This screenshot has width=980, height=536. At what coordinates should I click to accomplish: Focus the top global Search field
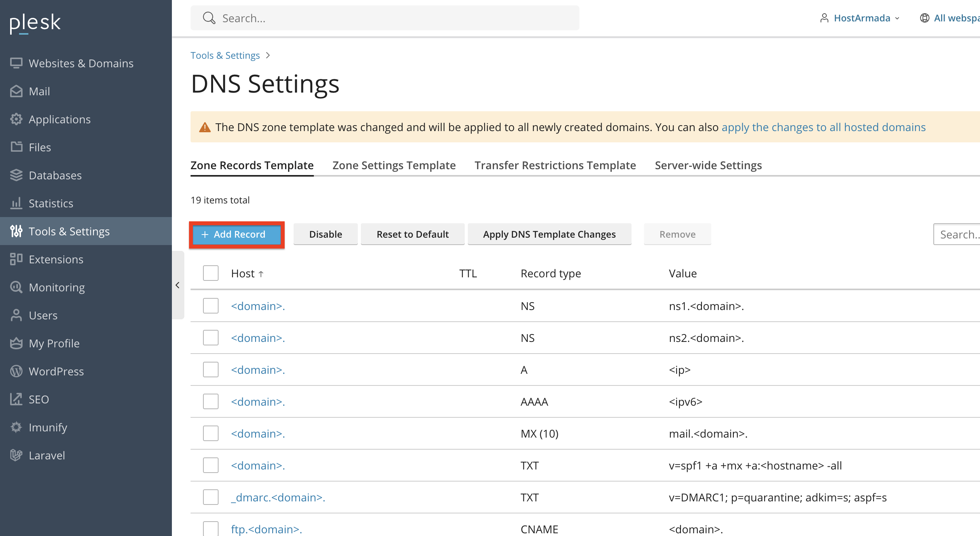[x=385, y=18]
